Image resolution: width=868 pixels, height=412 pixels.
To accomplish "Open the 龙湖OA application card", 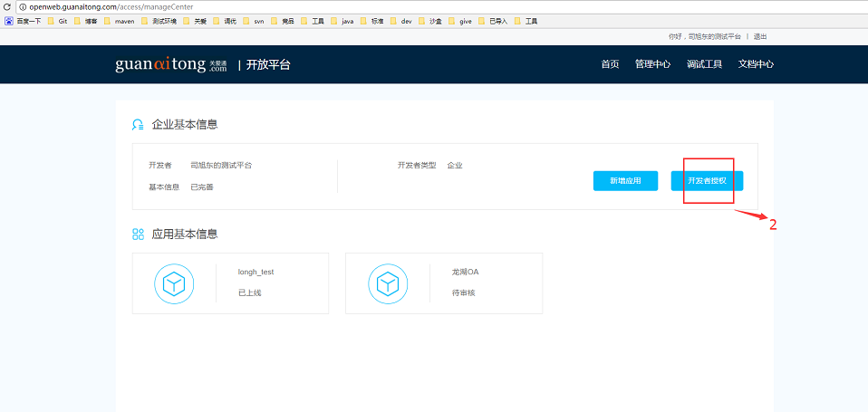I will pyautogui.click(x=444, y=283).
